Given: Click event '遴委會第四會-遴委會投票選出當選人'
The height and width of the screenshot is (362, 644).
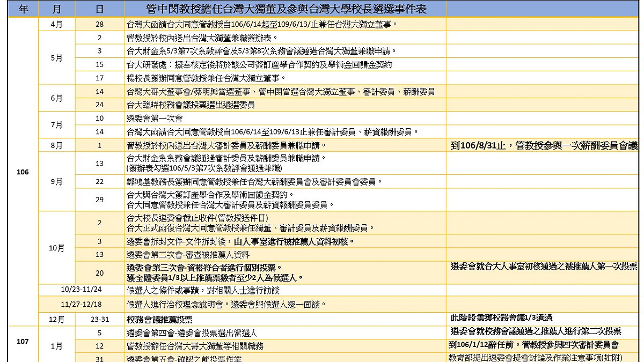Looking at the screenshot, I should (192, 333).
